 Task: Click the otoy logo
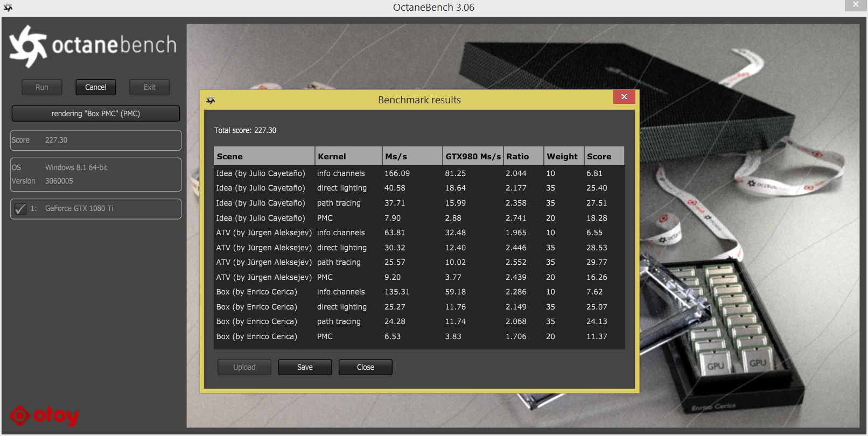[x=44, y=416]
